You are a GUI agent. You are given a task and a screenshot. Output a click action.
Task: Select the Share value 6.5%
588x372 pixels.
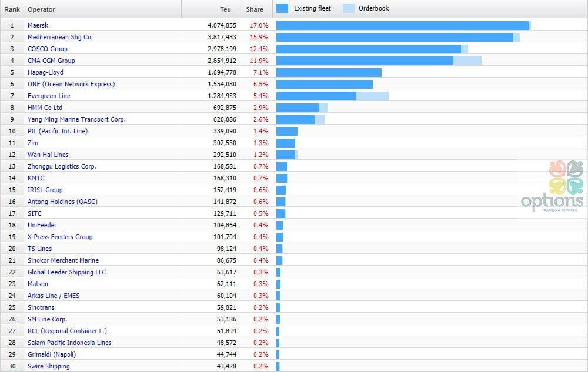coord(261,84)
